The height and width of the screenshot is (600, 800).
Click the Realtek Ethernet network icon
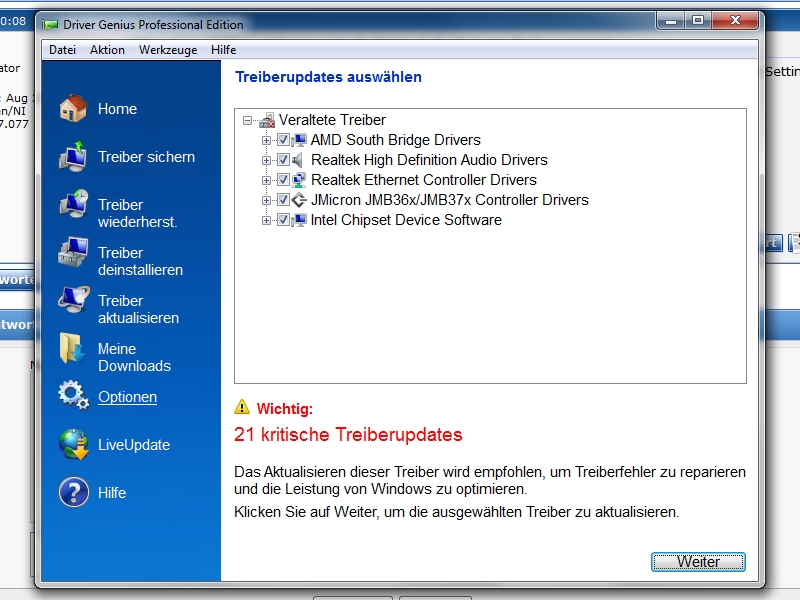pos(299,180)
